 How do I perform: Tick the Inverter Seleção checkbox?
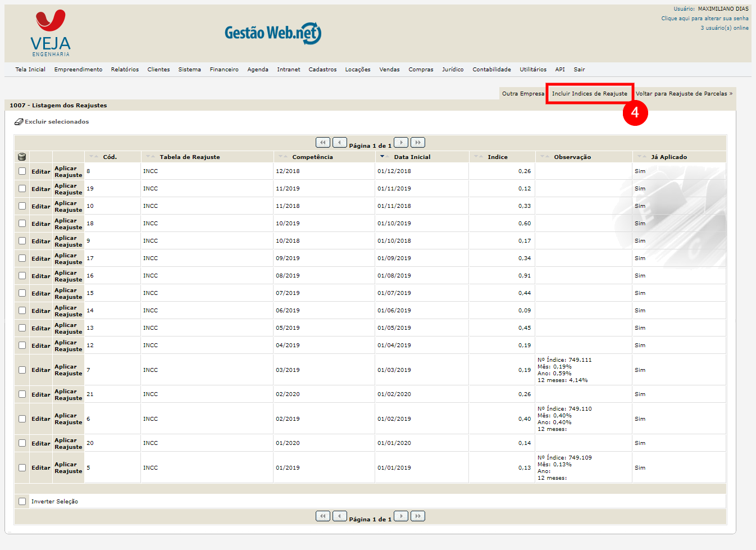click(22, 501)
